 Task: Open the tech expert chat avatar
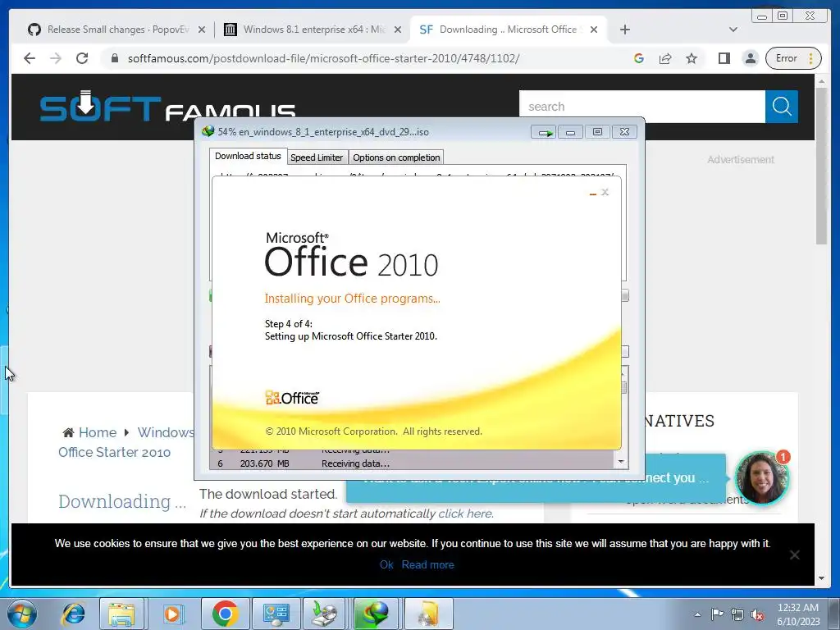[761, 478]
